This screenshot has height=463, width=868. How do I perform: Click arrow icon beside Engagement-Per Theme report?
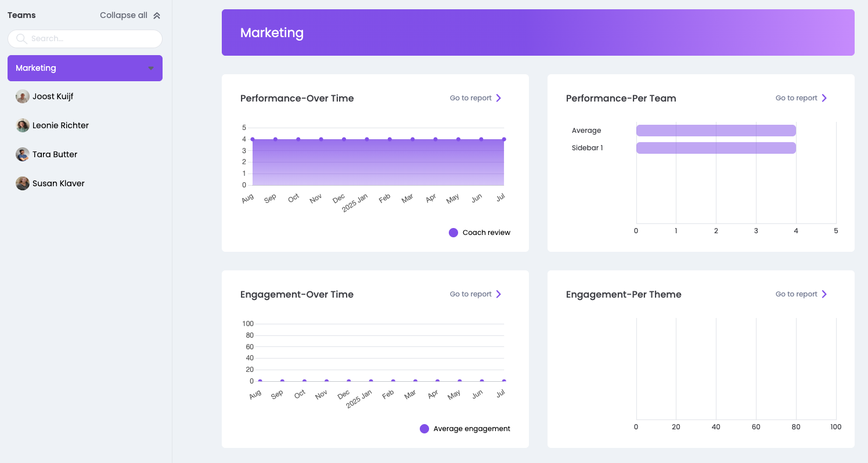(824, 294)
